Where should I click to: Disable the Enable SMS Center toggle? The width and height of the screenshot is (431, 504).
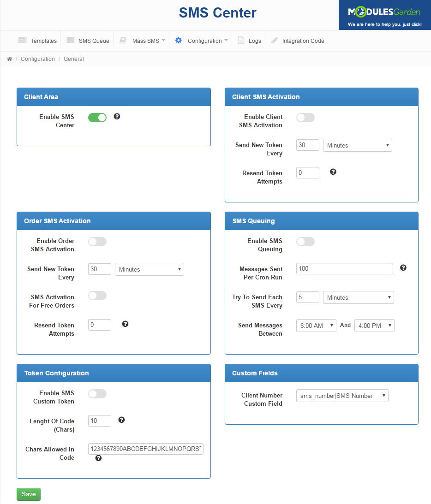(97, 118)
